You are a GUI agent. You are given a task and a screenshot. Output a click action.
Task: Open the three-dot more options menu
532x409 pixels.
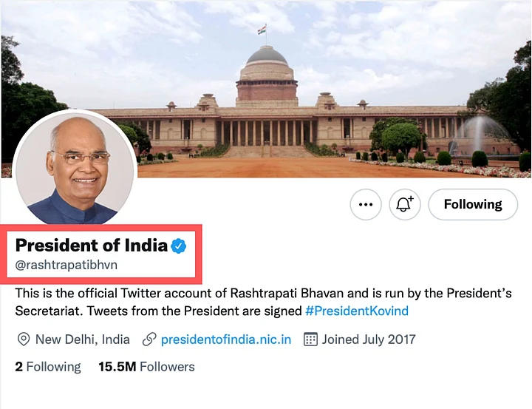366,204
